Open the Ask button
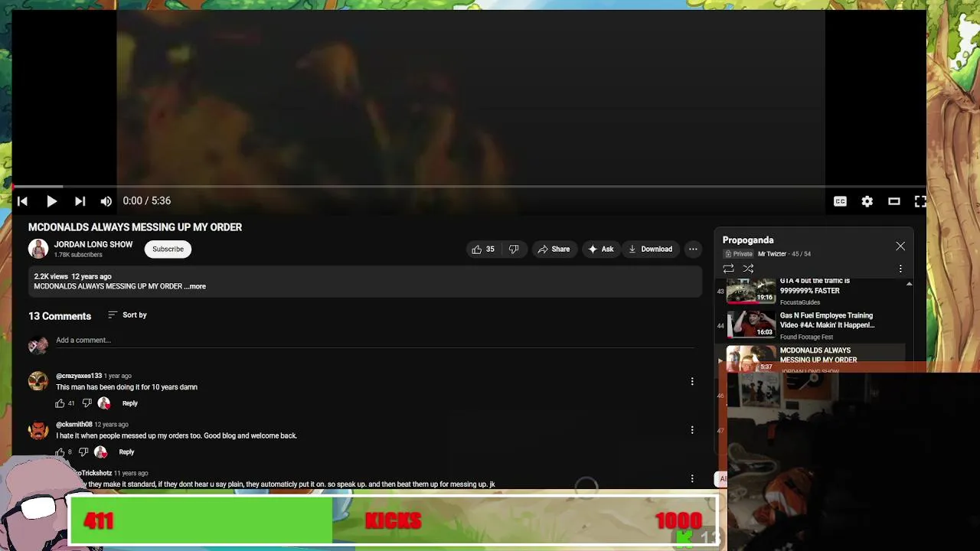This screenshot has height=551, width=980. (601, 249)
